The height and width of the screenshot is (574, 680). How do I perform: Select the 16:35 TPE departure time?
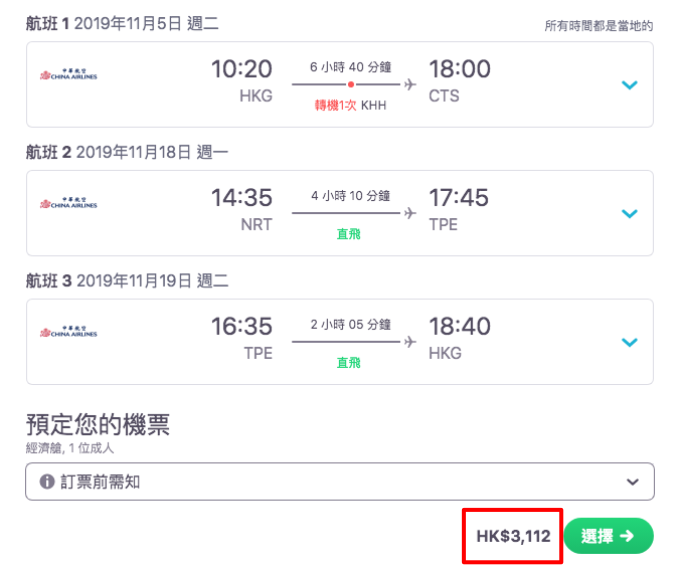click(x=242, y=326)
